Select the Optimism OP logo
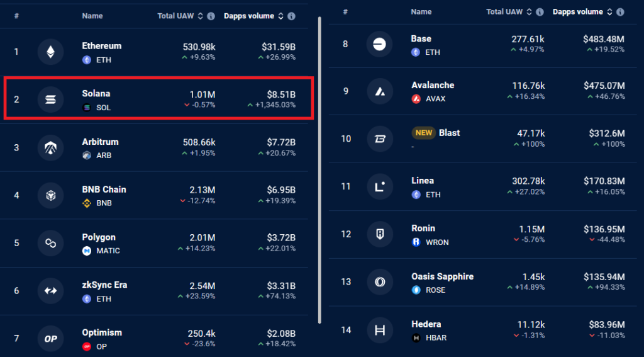644x357 pixels. (50, 339)
